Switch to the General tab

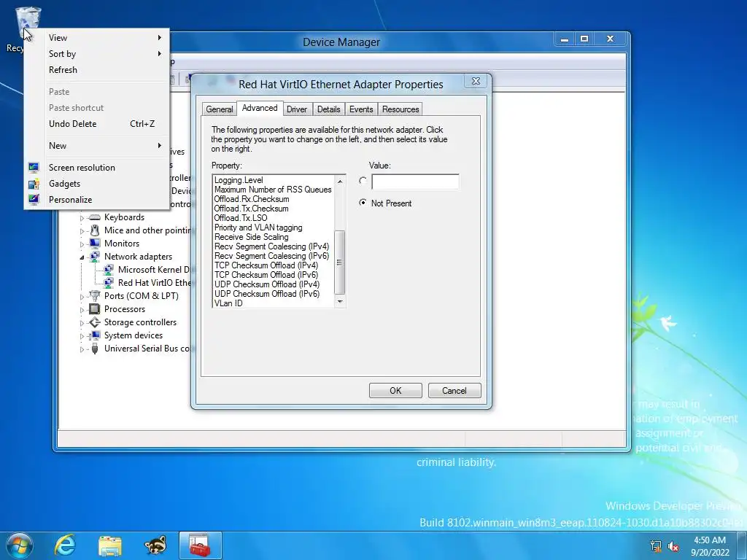point(219,109)
